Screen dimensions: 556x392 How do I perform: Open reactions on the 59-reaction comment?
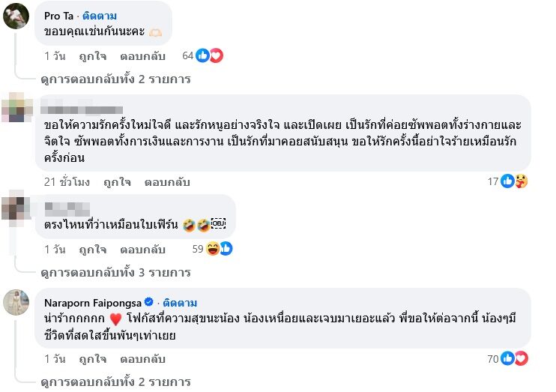pos(220,249)
